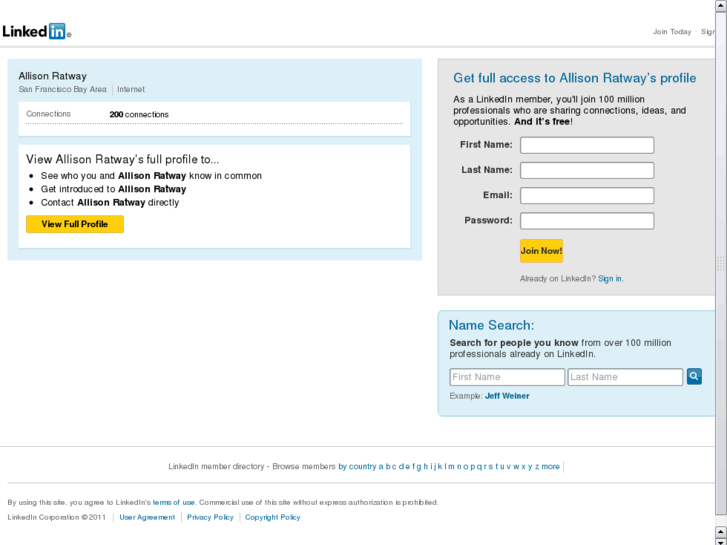727x545 pixels.
Task: Focus the signup Last Name field
Action: [587, 170]
